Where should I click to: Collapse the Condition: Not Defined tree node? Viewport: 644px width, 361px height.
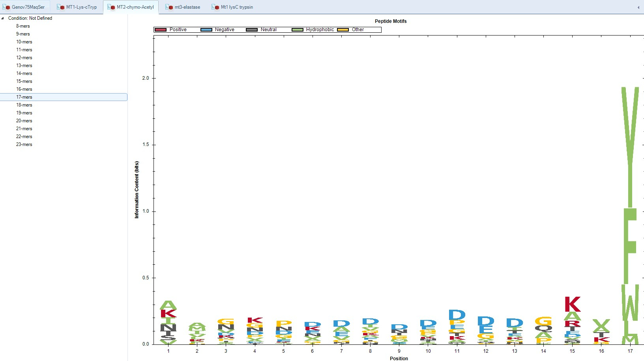pos(3,18)
